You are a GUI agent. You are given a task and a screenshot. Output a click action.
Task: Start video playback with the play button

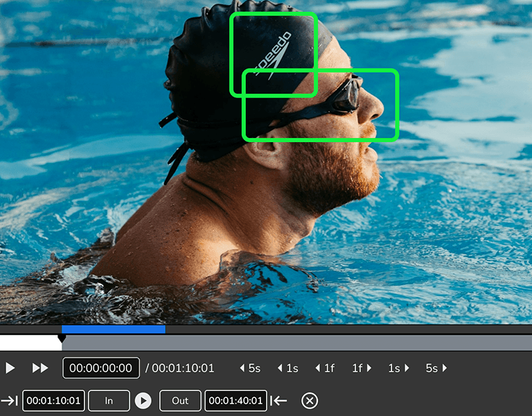point(10,368)
